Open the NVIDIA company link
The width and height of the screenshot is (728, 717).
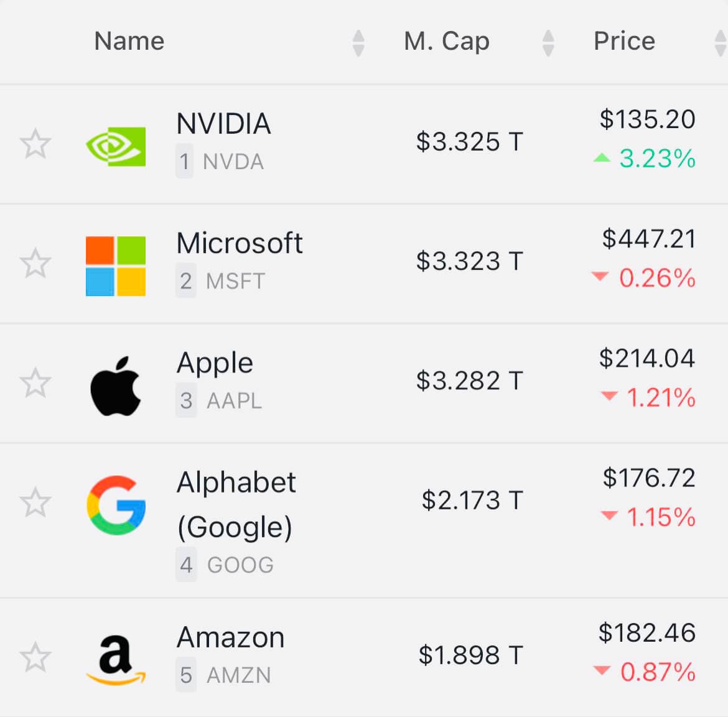pyautogui.click(x=223, y=124)
